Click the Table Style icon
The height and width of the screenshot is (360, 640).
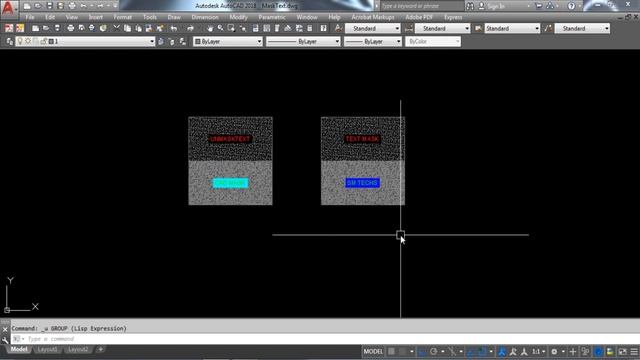478,28
